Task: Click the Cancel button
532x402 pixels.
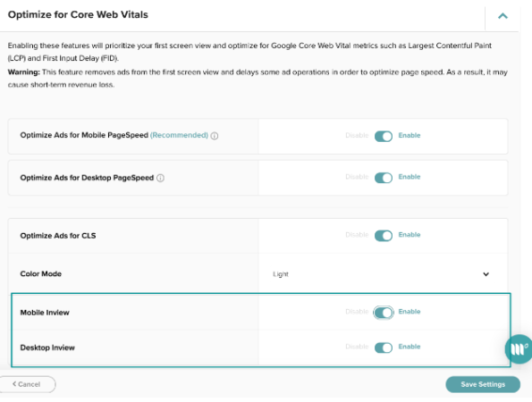Action: point(27,384)
